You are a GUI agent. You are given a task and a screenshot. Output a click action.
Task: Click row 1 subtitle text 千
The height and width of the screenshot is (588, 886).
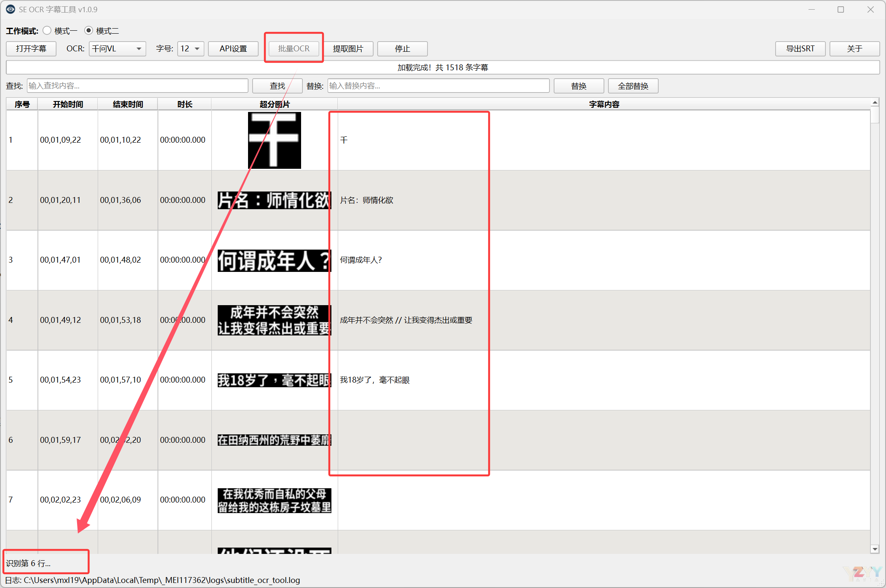click(344, 140)
